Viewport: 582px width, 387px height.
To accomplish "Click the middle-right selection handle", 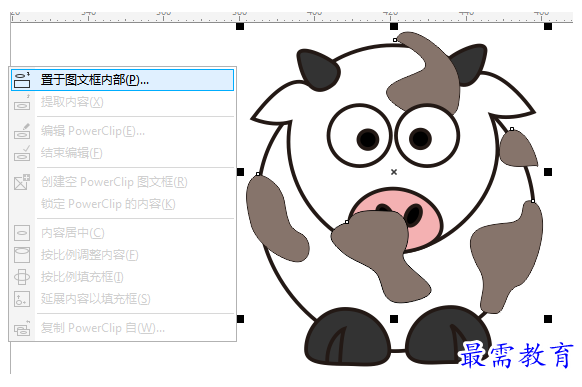I will [x=548, y=172].
